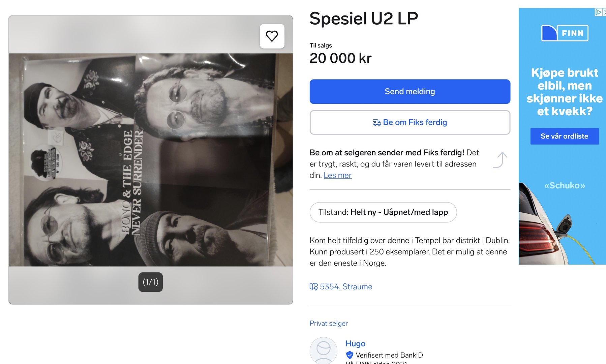Open location link 5354, Straume

click(346, 287)
